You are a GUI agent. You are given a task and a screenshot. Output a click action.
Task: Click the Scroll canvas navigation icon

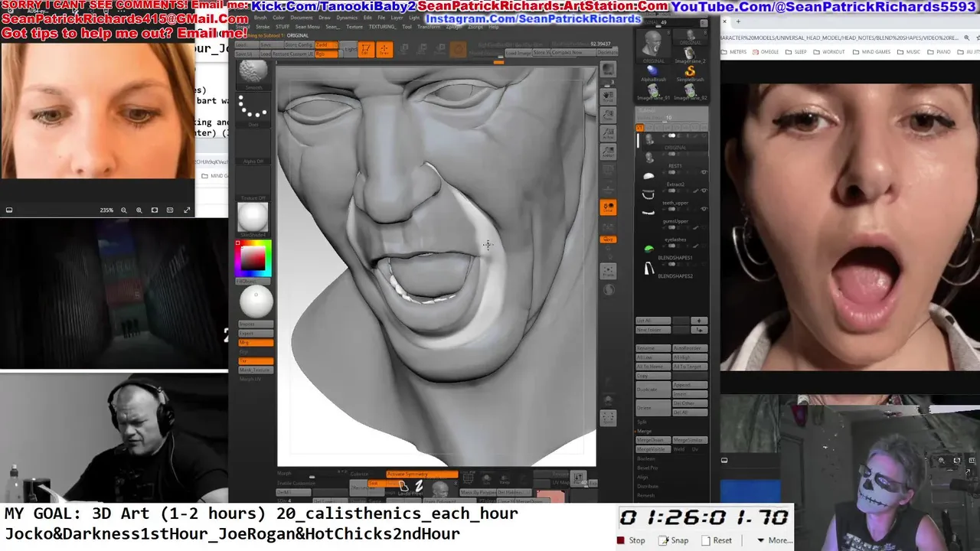pos(608,96)
